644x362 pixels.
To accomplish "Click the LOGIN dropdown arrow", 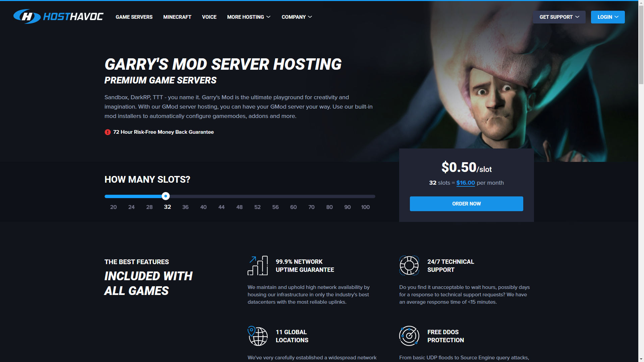I will [x=616, y=17].
